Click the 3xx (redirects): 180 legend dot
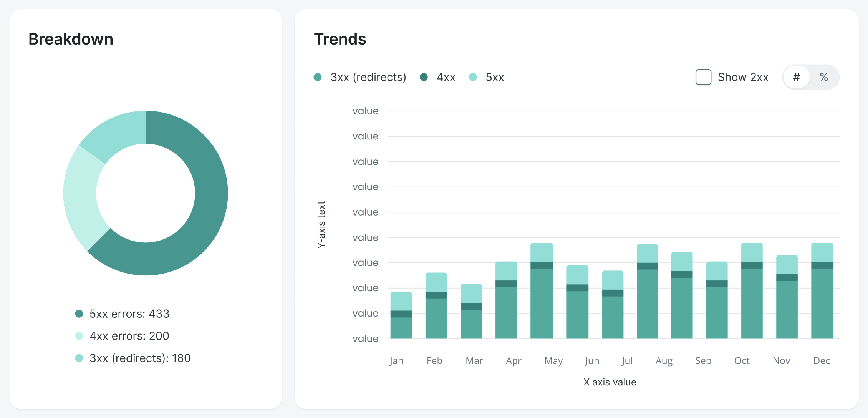This screenshot has width=868, height=418. pos(79,358)
